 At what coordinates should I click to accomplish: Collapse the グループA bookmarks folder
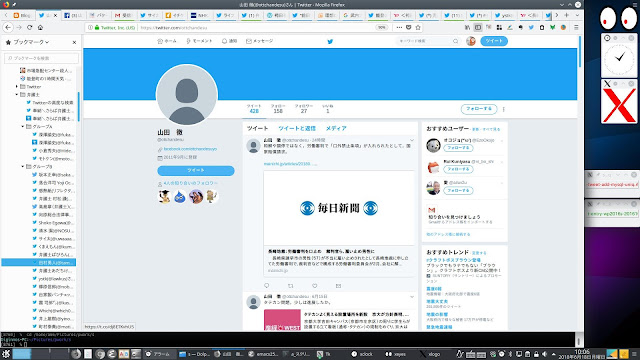[x=23, y=127]
